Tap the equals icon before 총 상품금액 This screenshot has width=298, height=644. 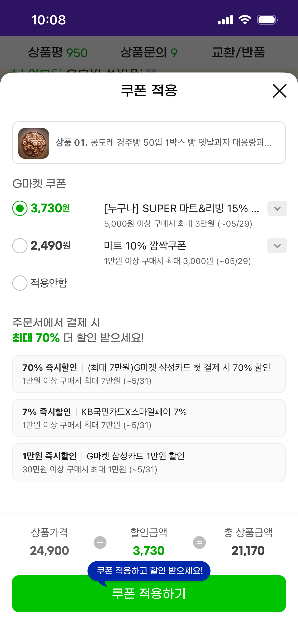point(199,543)
